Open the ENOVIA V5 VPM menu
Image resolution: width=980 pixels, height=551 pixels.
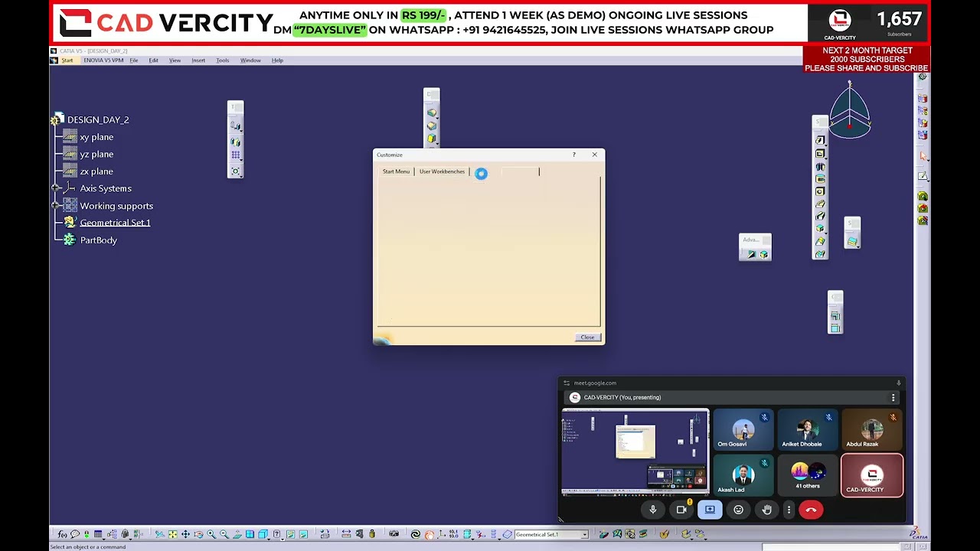point(103,60)
